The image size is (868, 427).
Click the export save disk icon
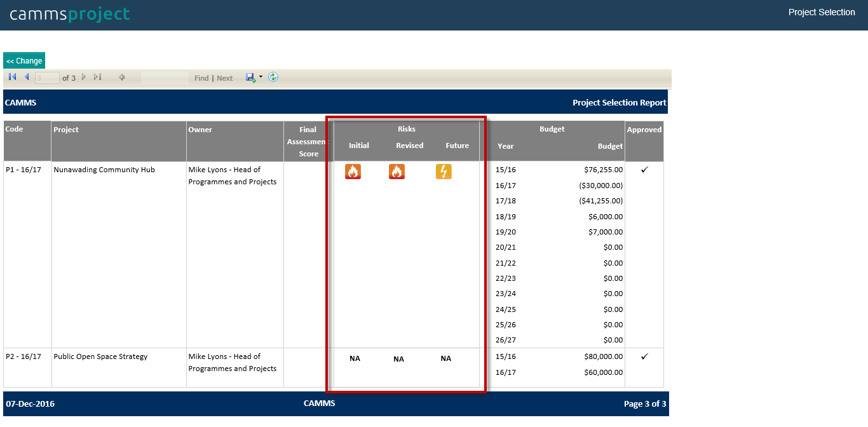click(251, 78)
